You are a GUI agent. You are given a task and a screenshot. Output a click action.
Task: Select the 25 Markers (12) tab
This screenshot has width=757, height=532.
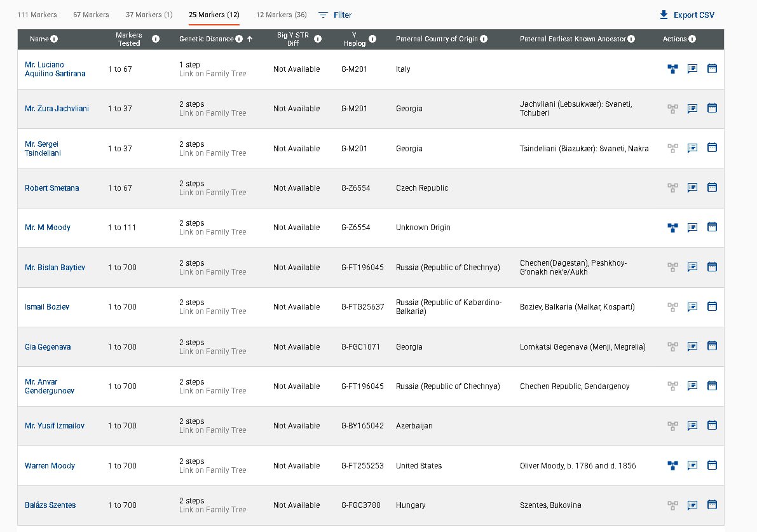214,15
